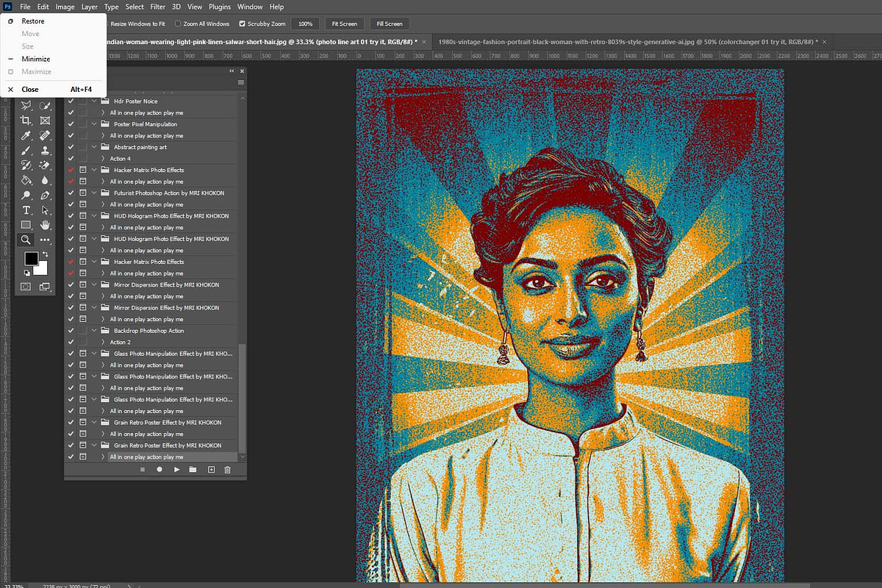
Task: Enable Zoom All Windows checkbox
Action: coord(179,24)
